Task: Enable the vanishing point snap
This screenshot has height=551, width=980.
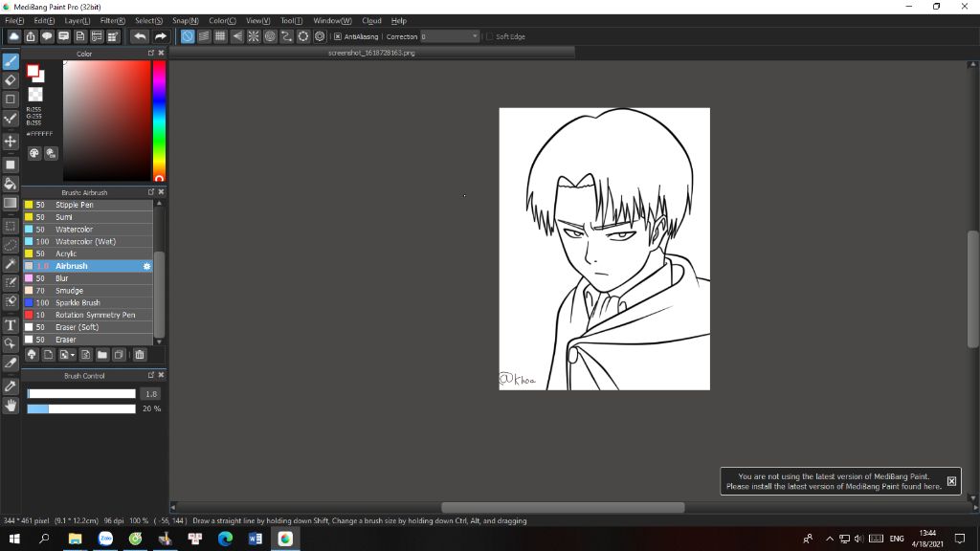Action: click(237, 36)
